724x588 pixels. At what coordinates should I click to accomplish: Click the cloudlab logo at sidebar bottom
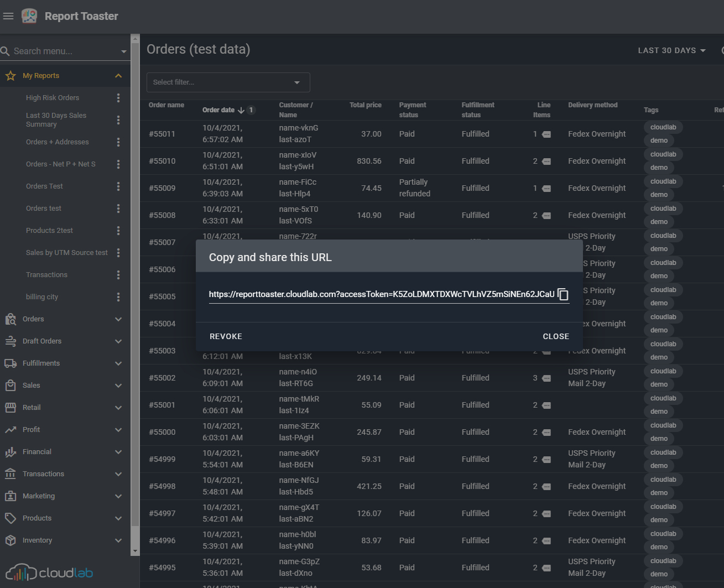pyautogui.click(x=49, y=573)
